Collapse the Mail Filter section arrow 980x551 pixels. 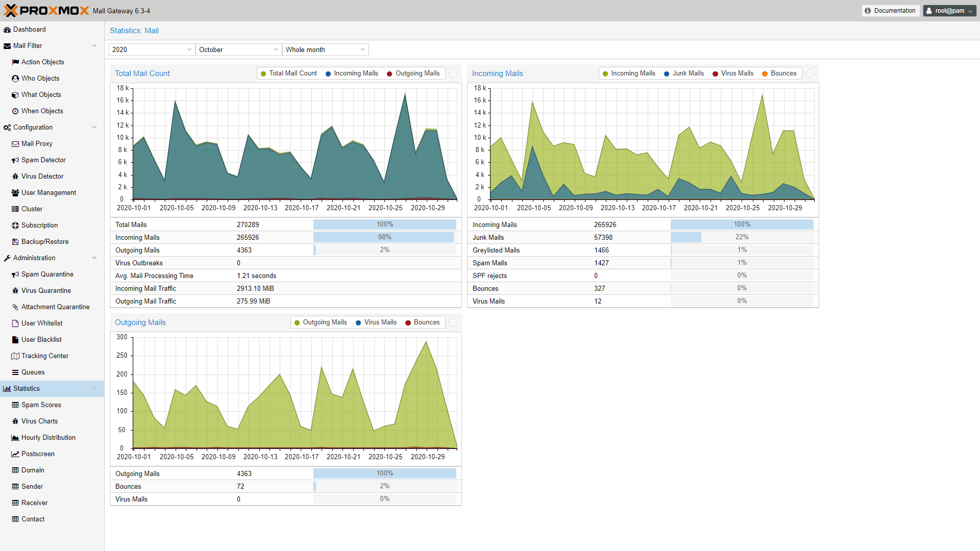click(x=94, y=46)
